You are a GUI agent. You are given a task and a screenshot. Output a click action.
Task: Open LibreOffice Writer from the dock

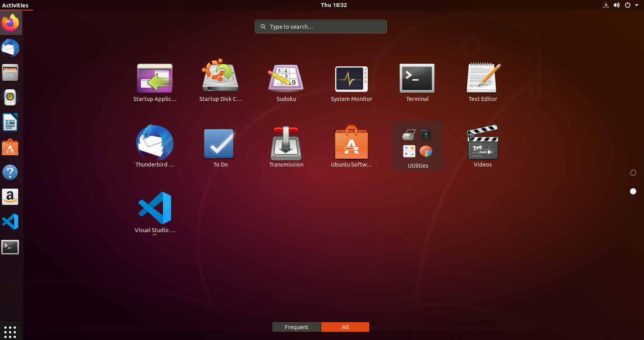tap(10, 122)
